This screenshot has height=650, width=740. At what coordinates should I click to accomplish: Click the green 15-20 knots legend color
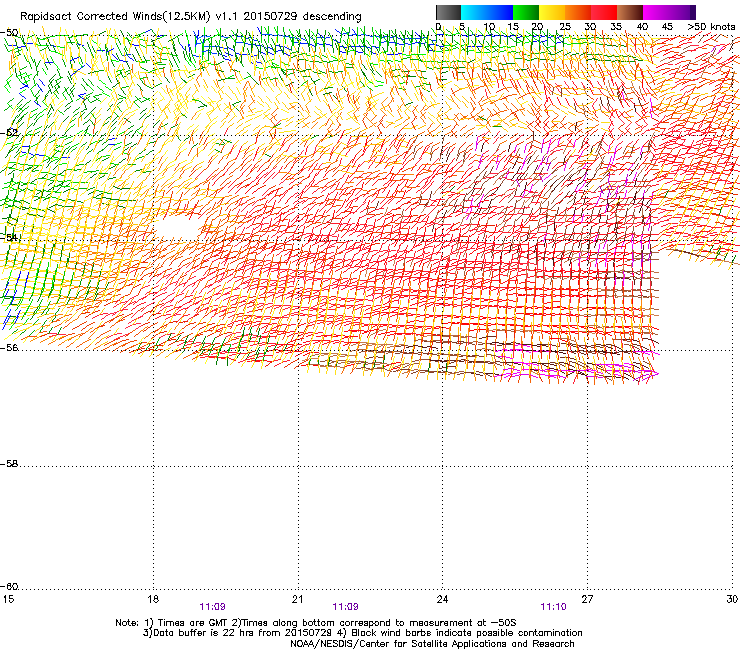526,12
